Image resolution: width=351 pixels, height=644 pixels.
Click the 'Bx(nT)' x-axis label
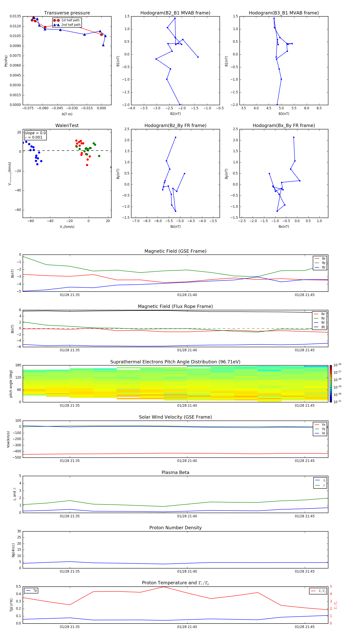(x=284, y=227)
